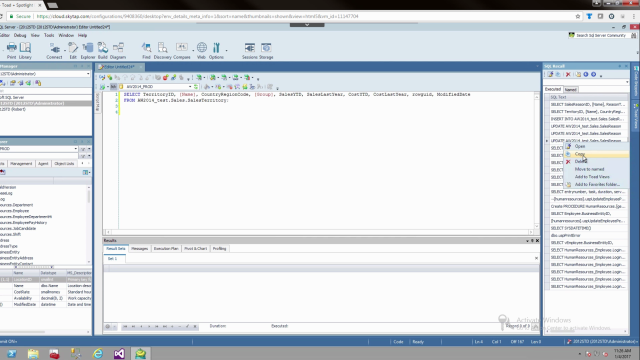Switch to the Execution Plan tab

166,249
